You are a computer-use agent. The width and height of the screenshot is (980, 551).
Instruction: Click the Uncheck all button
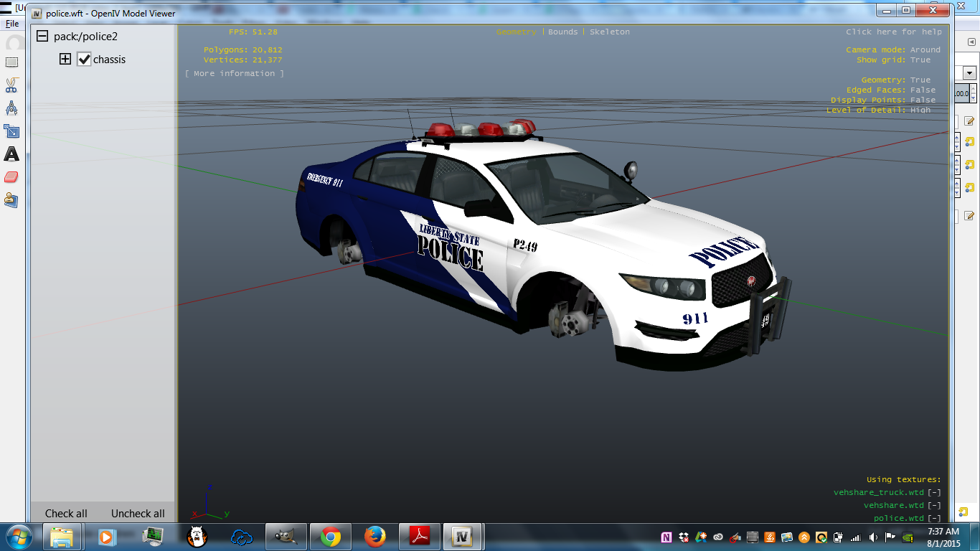coord(138,514)
